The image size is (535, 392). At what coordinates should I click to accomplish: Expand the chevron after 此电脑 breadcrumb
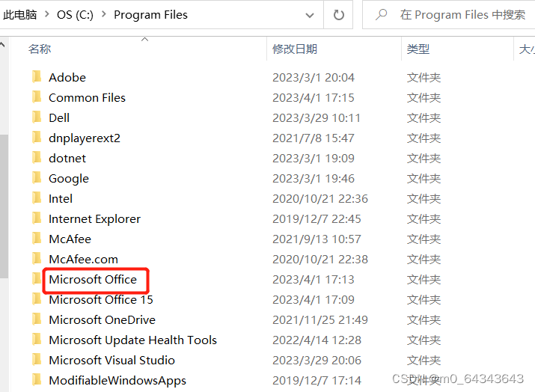(47, 15)
